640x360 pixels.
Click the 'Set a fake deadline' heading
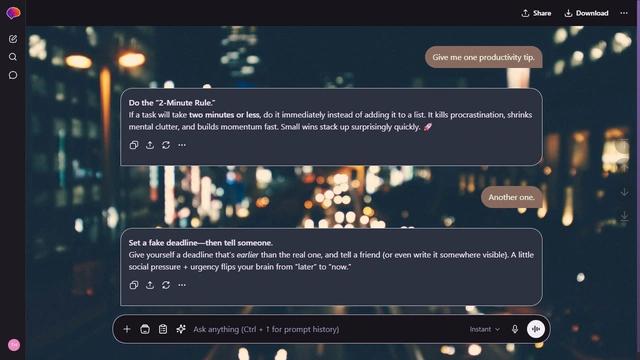point(200,243)
